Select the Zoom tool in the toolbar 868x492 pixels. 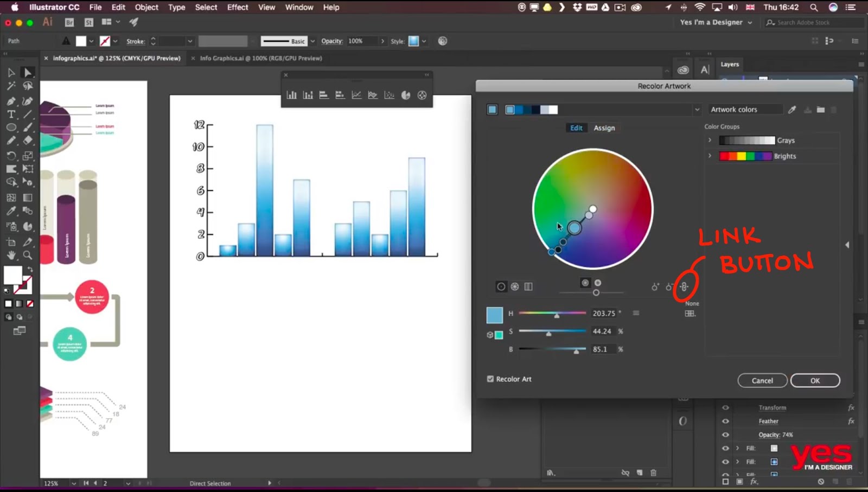click(x=26, y=255)
